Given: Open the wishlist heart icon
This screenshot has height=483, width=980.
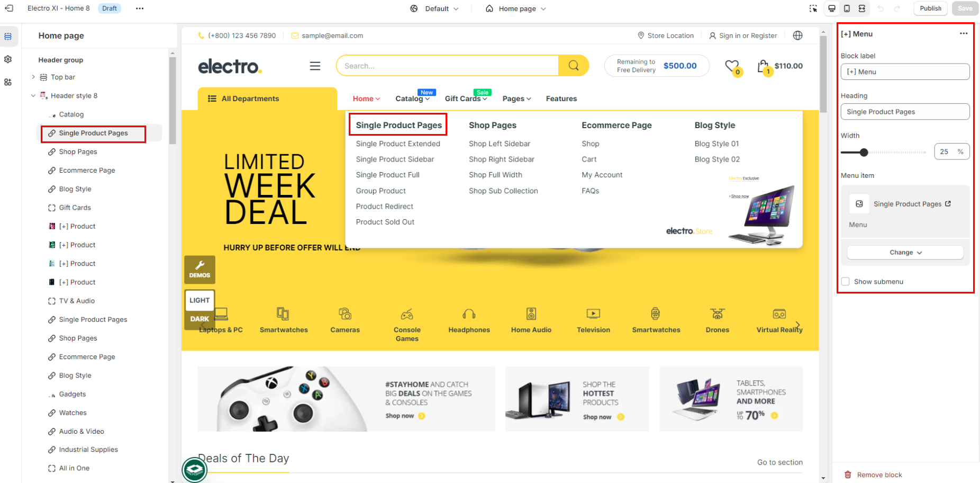Looking at the screenshot, I should (732, 66).
